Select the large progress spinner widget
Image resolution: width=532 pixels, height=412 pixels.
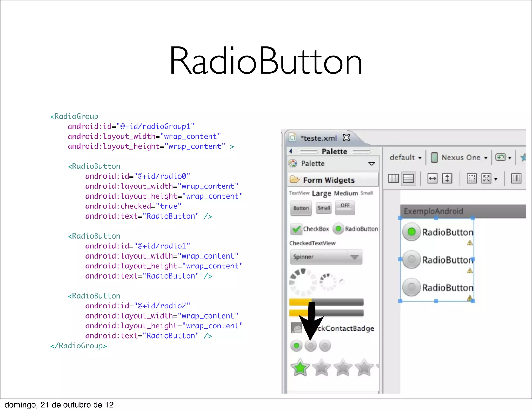(x=303, y=282)
